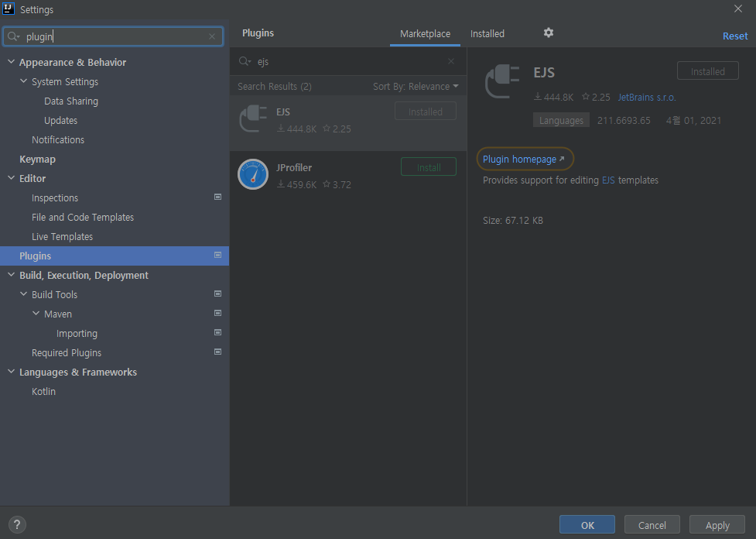Click the Size: 67.12 KB text
Image resolution: width=756 pixels, height=539 pixels.
click(x=512, y=221)
